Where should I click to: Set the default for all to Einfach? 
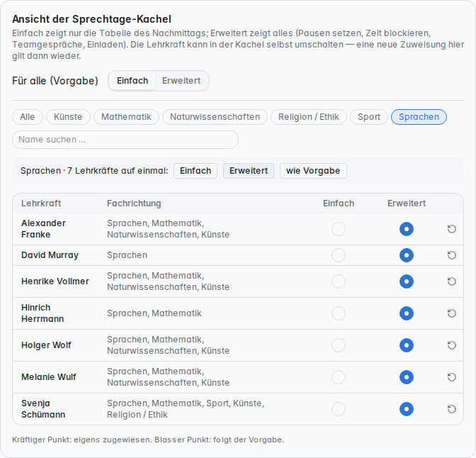132,81
